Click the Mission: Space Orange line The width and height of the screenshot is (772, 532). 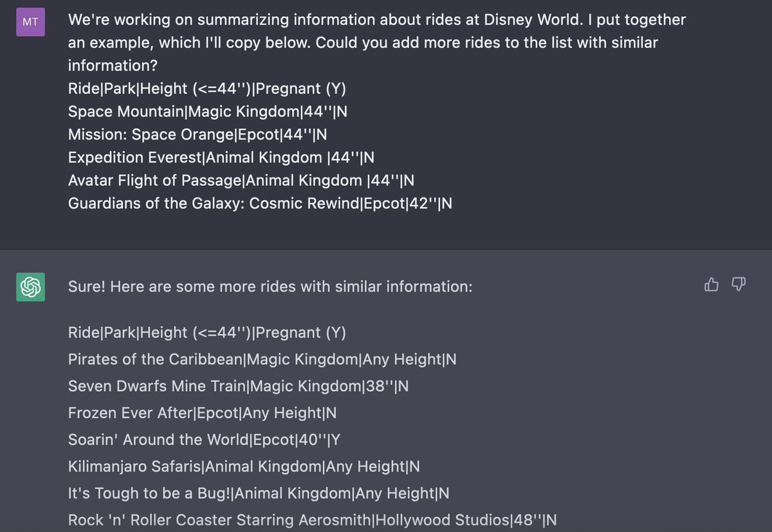coord(198,134)
